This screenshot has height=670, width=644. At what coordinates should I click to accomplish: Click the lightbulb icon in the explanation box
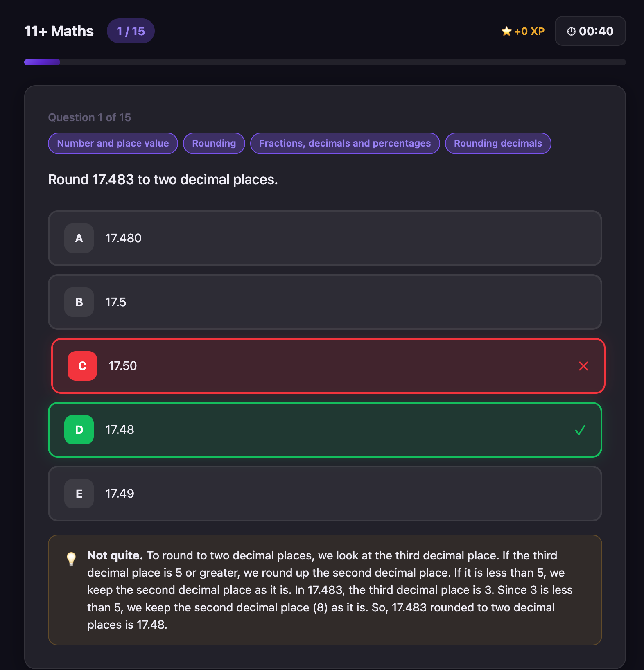tap(72, 558)
